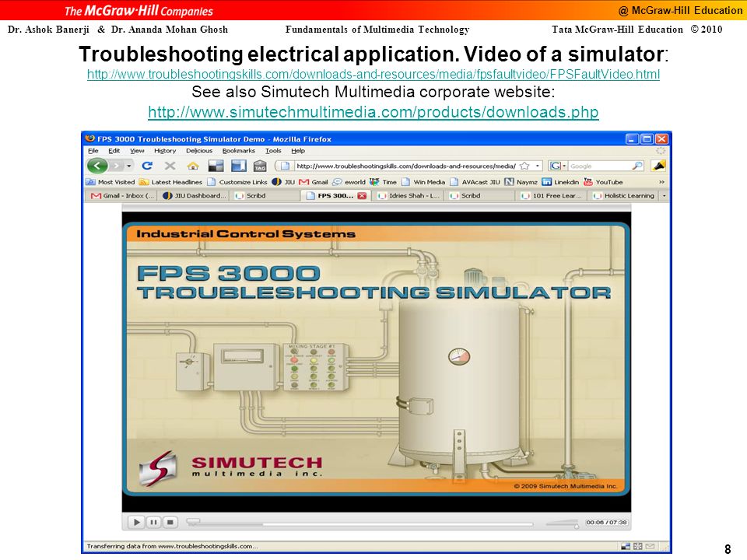
Task: Open the Help menu
Action: pos(298,150)
